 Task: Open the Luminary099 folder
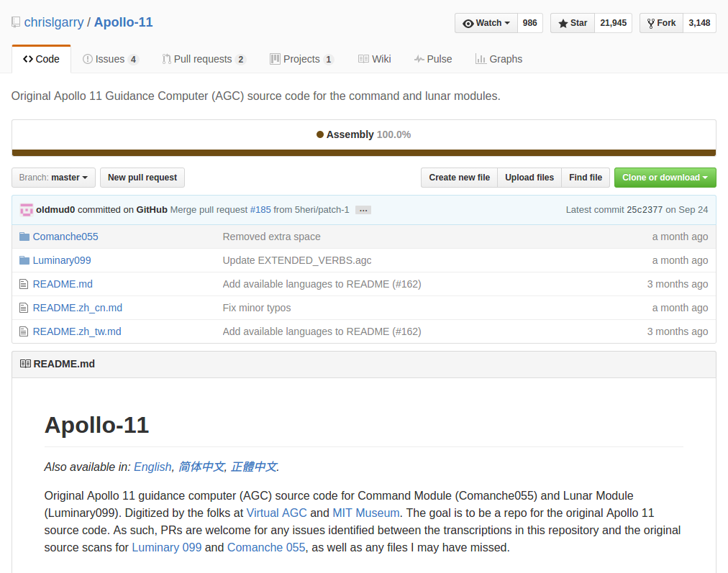pyautogui.click(x=62, y=260)
